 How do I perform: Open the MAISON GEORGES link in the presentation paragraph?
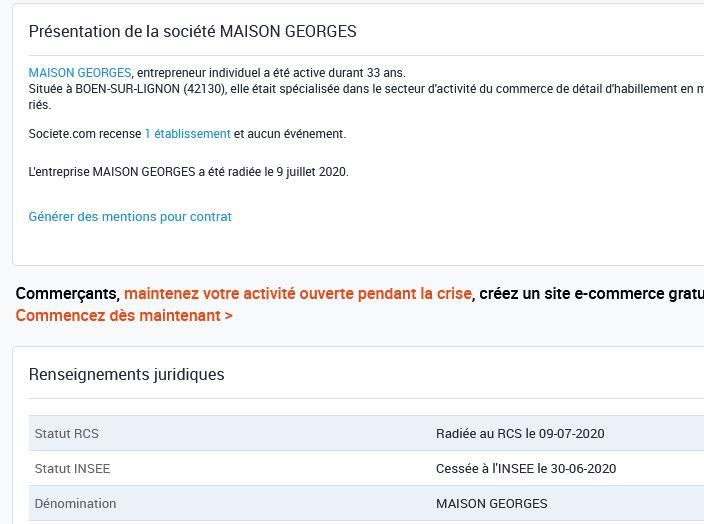pyautogui.click(x=79, y=73)
